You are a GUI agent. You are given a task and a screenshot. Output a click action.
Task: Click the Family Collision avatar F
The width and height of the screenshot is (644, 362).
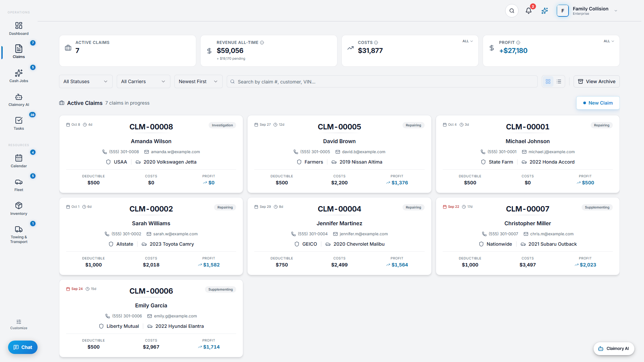[562, 11]
